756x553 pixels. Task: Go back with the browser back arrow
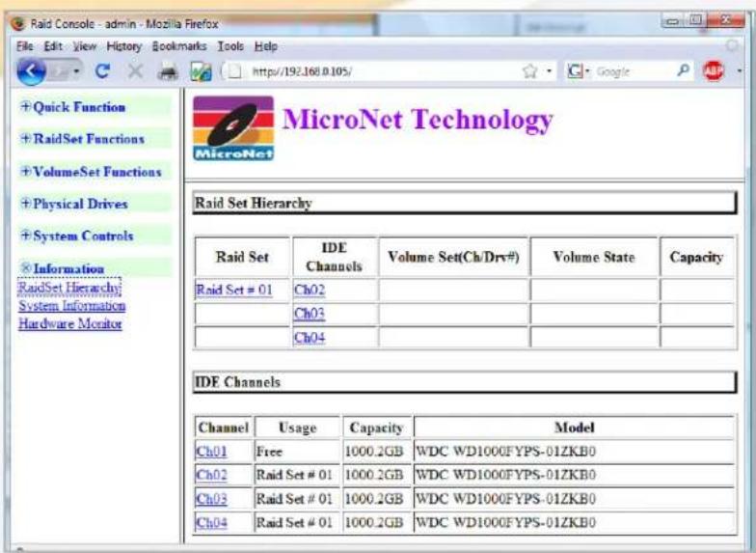pyautogui.click(x=31, y=71)
